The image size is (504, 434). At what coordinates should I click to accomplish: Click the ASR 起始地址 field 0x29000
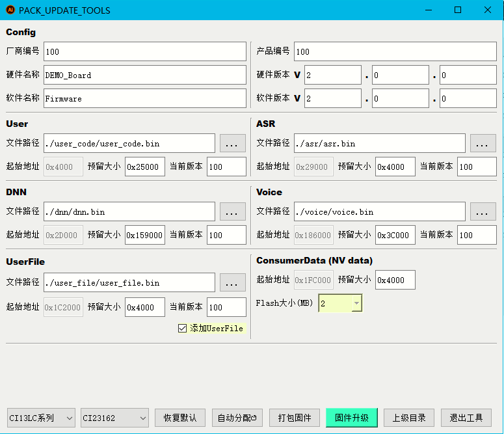(x=313, y=167)
